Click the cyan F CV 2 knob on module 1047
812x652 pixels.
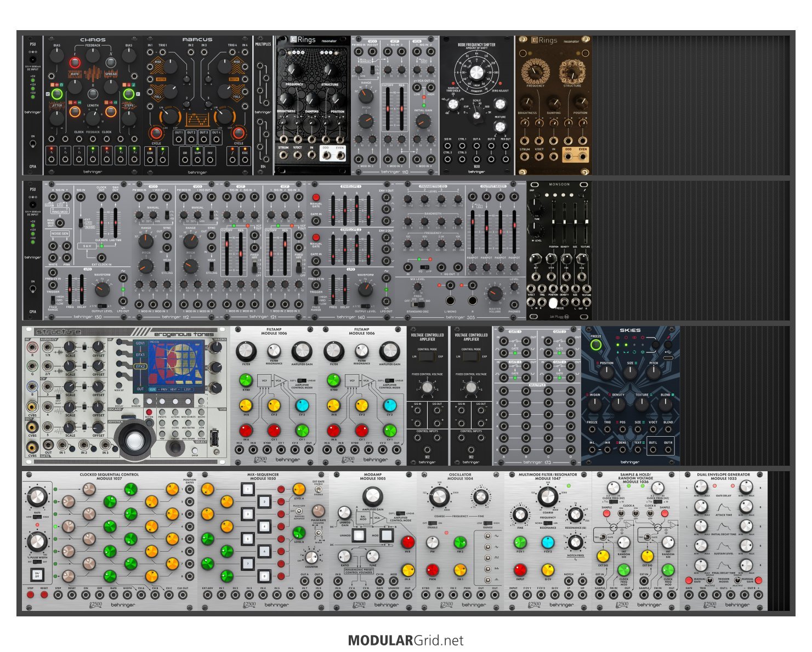[548, 542]
